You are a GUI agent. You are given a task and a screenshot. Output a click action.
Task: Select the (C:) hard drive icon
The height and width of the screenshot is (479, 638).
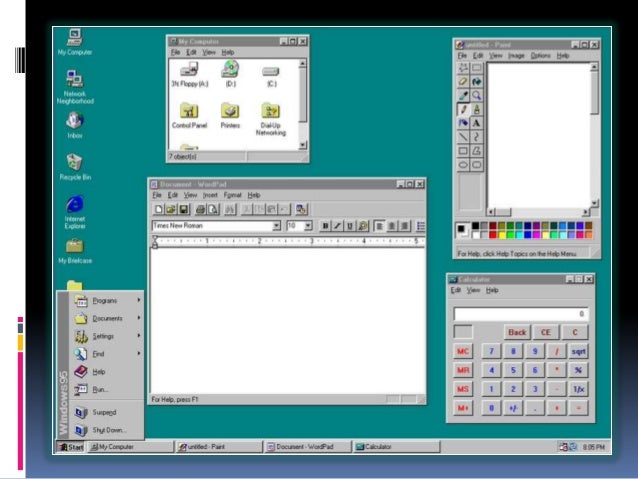click(271, 77)
